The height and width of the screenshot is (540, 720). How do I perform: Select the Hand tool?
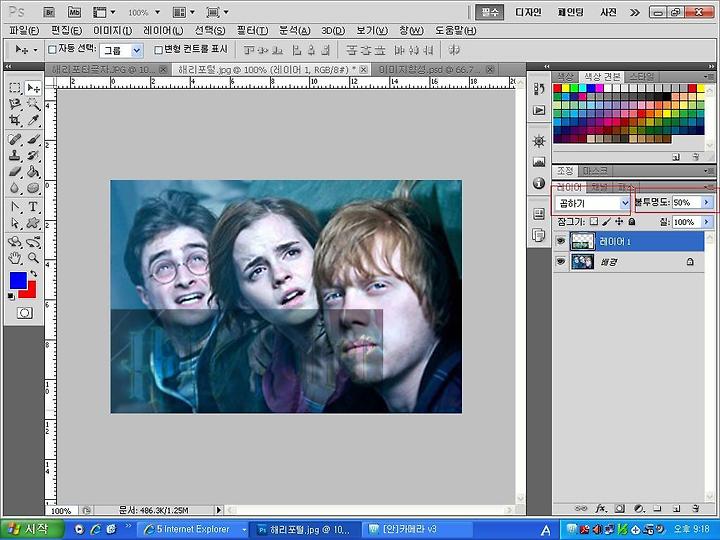tap(15, 258)
